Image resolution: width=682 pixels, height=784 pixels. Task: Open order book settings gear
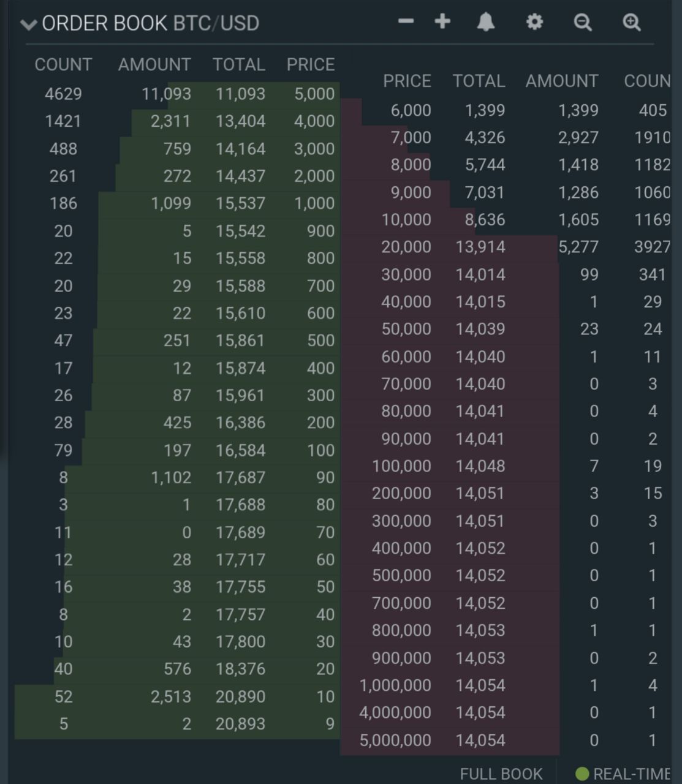534,23
